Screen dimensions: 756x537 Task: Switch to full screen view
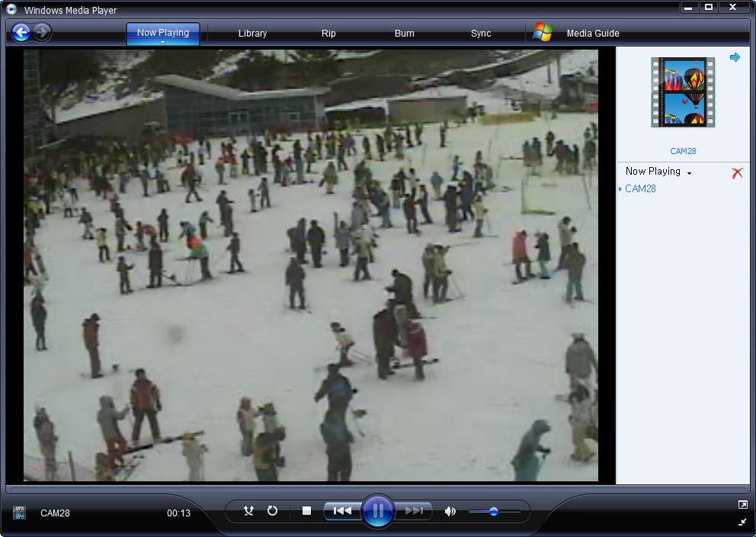click(x=743, y=505)
